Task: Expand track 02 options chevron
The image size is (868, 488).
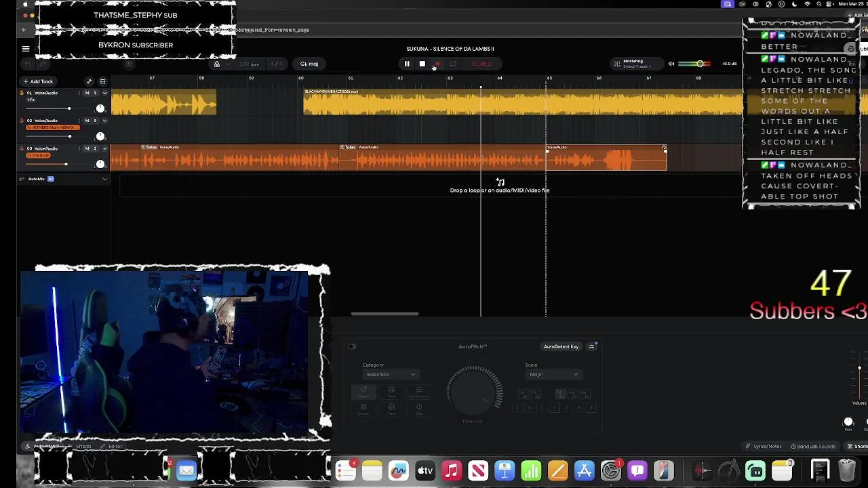Action: pos(104,121)
